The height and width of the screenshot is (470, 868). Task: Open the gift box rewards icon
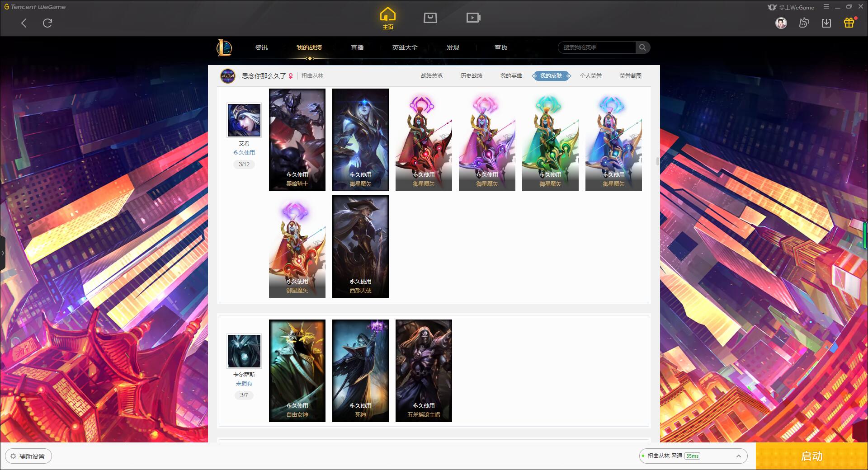point(849,23)
